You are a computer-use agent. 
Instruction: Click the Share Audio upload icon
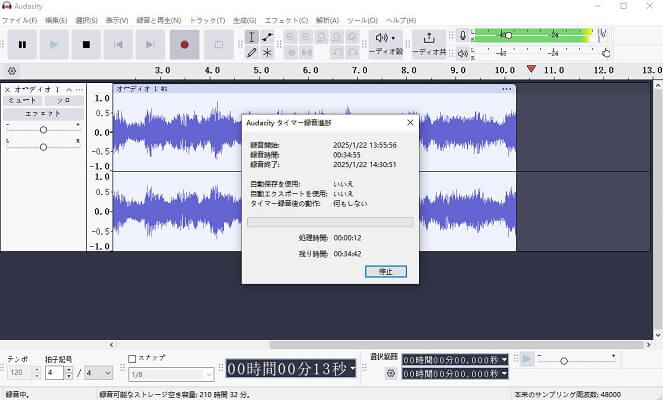(x=429, y=44)
